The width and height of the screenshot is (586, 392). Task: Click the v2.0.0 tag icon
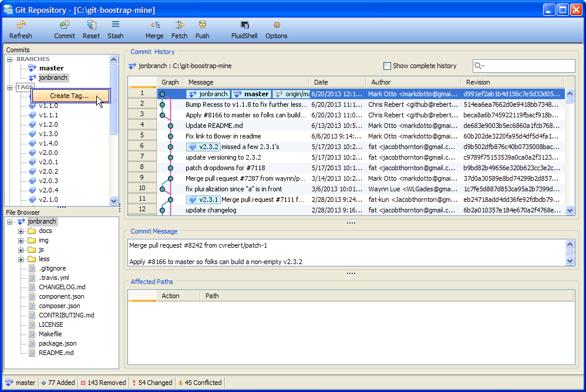pos(32,153)
